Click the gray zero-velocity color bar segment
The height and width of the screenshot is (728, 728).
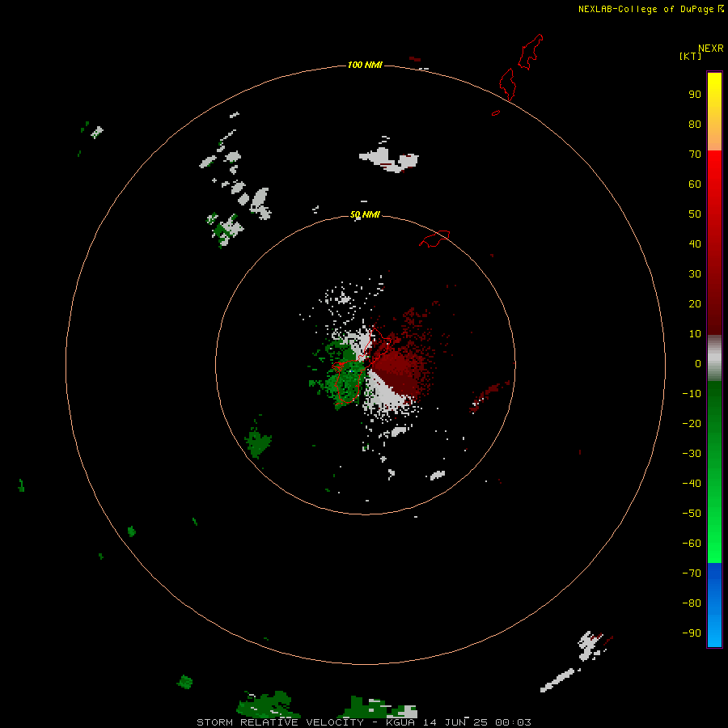point(714,358)
